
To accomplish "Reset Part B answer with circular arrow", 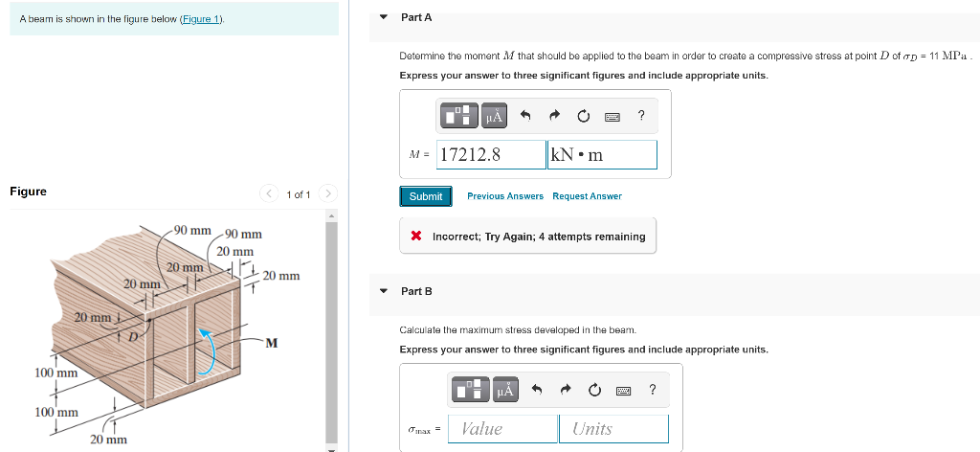I will (x=595, y=390).
